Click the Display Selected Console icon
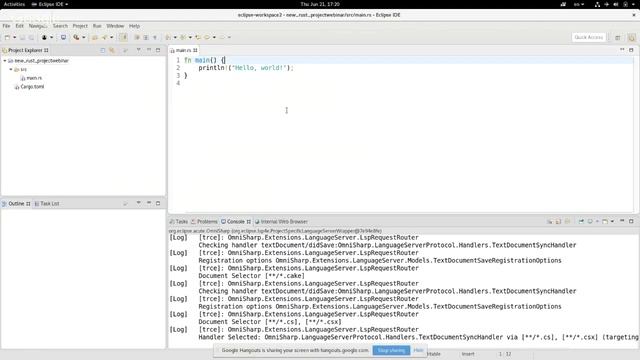 pyautogui.click(x=590, y=221)
